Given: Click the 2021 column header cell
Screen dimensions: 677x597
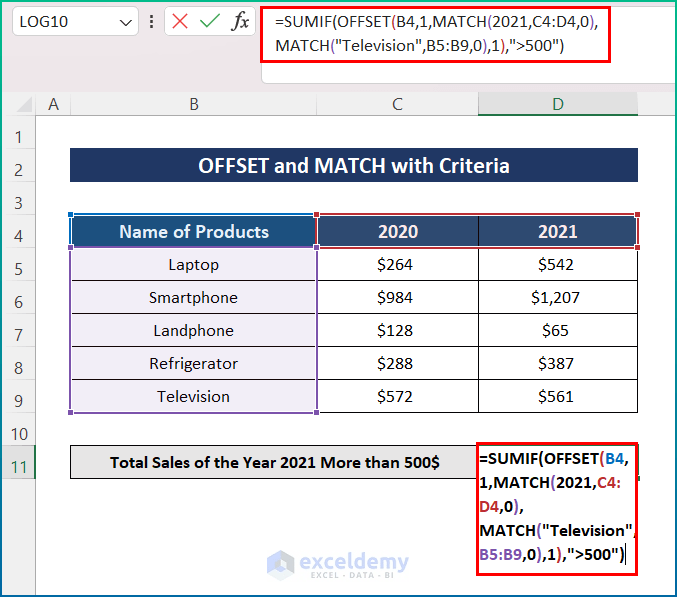Looking at the screenshot, I should pyautogui.click(x=558, y=231).
